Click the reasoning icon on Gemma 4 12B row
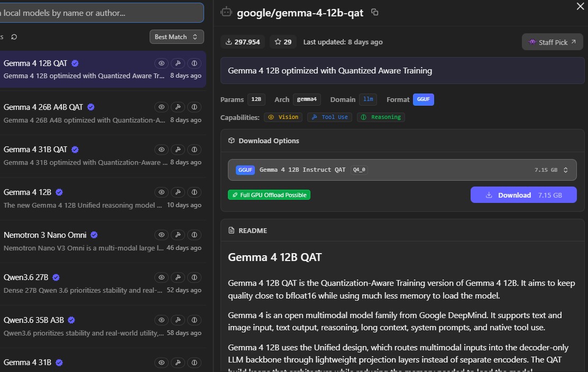588x372 pixels. [x=194, y=192]
